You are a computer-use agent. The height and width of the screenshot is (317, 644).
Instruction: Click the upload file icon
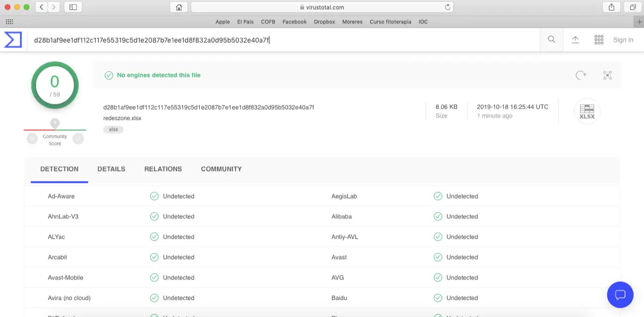click(x=575, y=40)
